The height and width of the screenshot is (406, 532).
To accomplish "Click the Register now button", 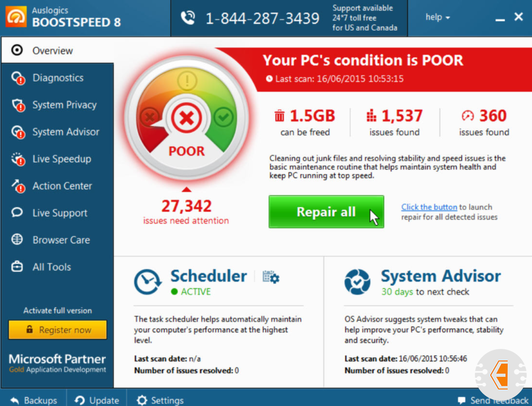I will click(58, 330).
